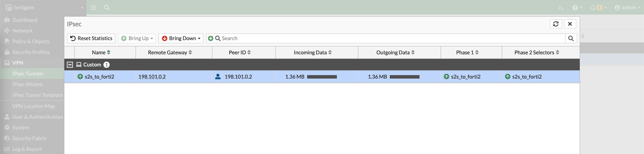Viewport: 644px width, 154px height.
Task: Click the top bar search magnifier
Action: point(107,8)
